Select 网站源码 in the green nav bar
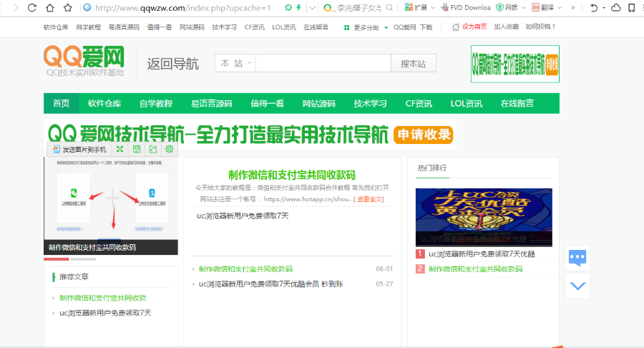This screenshot has width=644, height=348. (x=318, y=103)
